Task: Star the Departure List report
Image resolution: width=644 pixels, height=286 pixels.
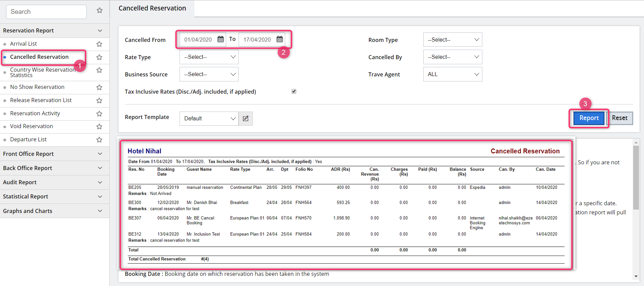Action: [x=99, y=140]
